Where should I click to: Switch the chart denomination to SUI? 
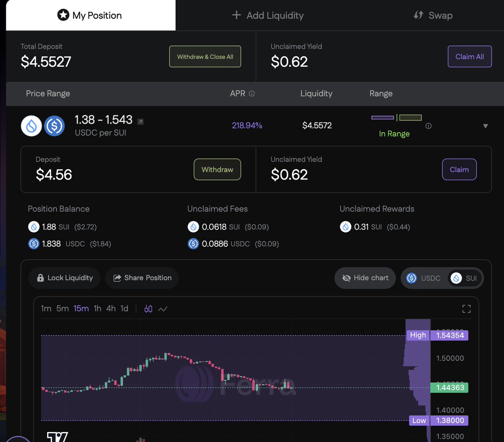coord(465,278)
